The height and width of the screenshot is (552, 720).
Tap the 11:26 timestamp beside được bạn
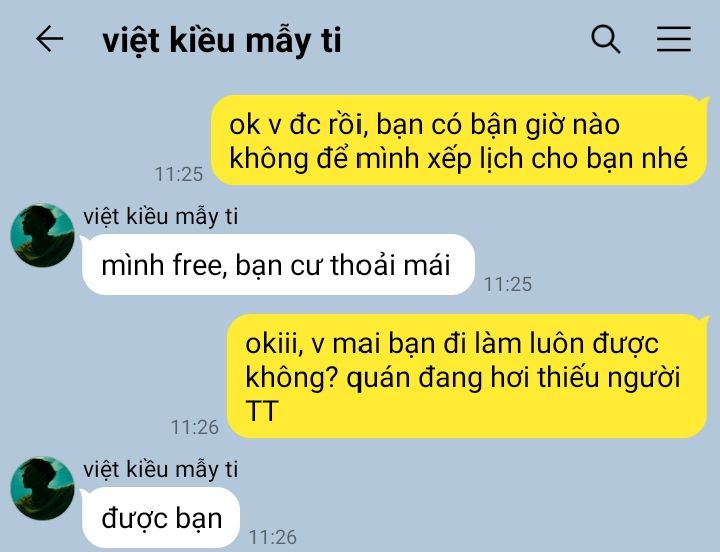(x=273, y=537)
